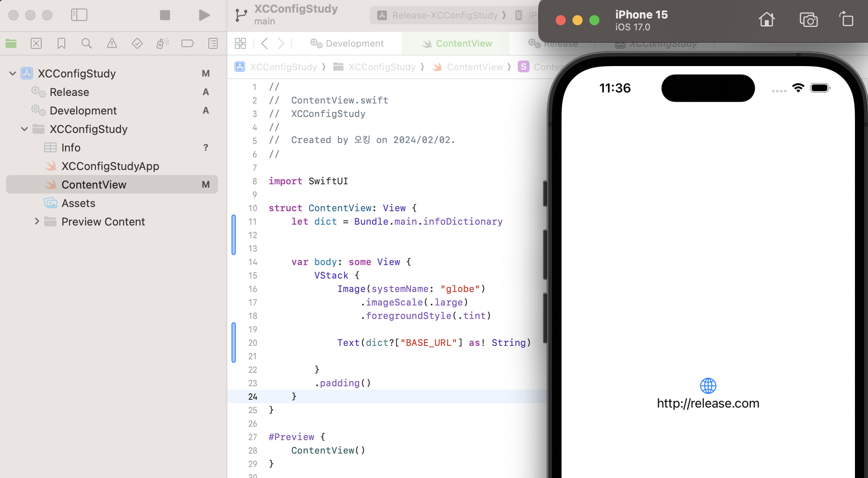This screenshot has width=868, height=478.
Task: Open the find navigator magnifier
Action: [87, 43]
